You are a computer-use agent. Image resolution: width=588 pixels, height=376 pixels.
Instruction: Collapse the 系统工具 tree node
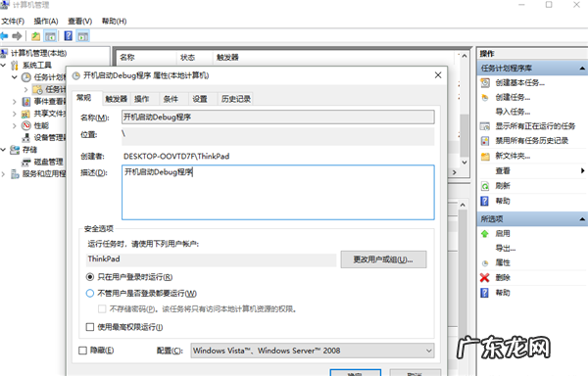point(4,66)
